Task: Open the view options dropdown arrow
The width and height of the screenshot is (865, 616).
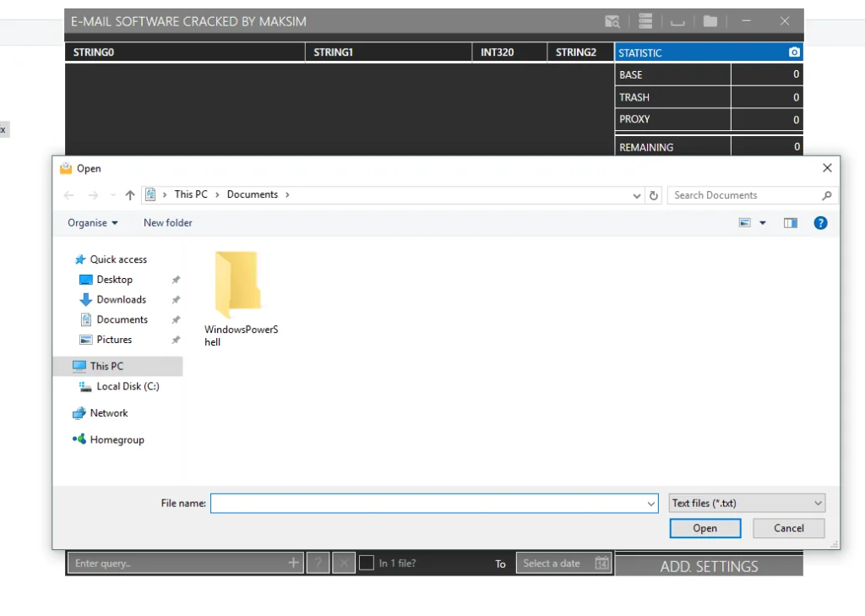Action: click(763, 223)
